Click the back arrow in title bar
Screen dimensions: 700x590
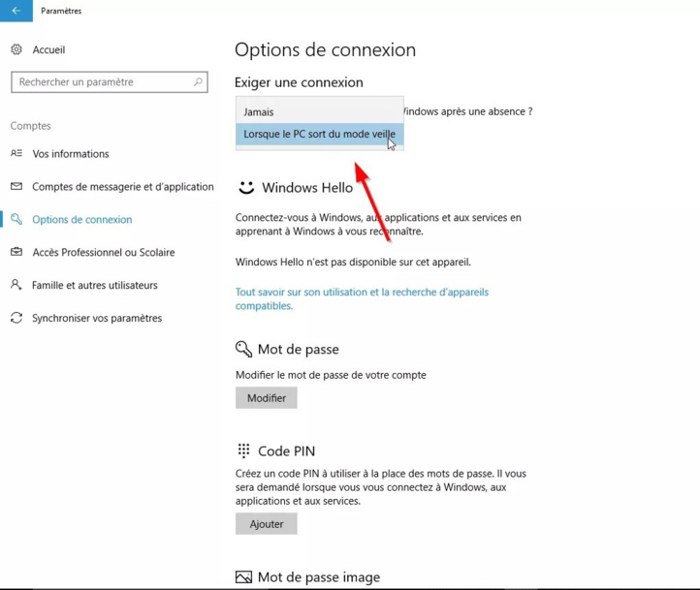(x=16, y=11)
